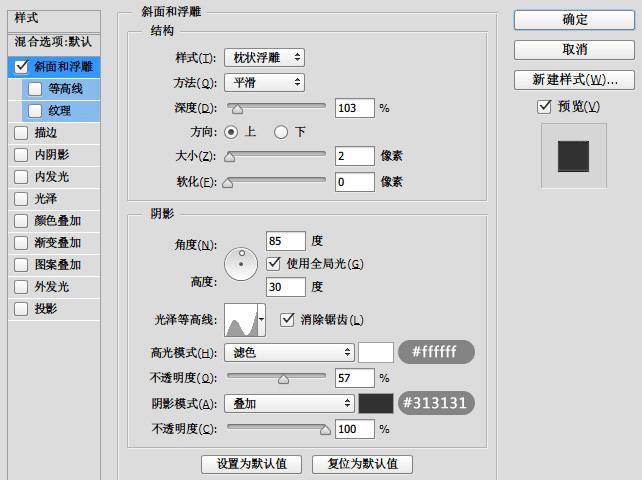This screenshot has height=480, width=642.
Task: Select the 上 direction radio button
Action: pos(231,132)
